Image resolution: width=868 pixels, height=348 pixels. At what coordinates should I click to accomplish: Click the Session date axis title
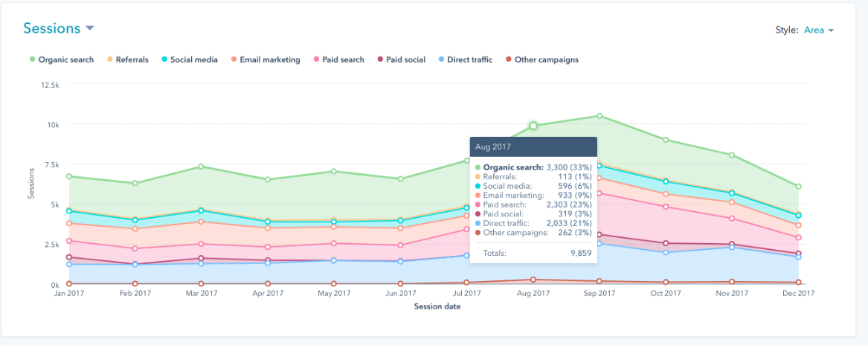pyautogui.click(x=437, y=306)
